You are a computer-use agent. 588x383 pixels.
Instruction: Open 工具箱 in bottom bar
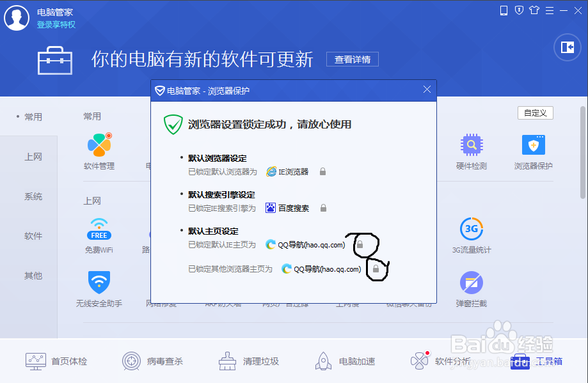(537, 361)
